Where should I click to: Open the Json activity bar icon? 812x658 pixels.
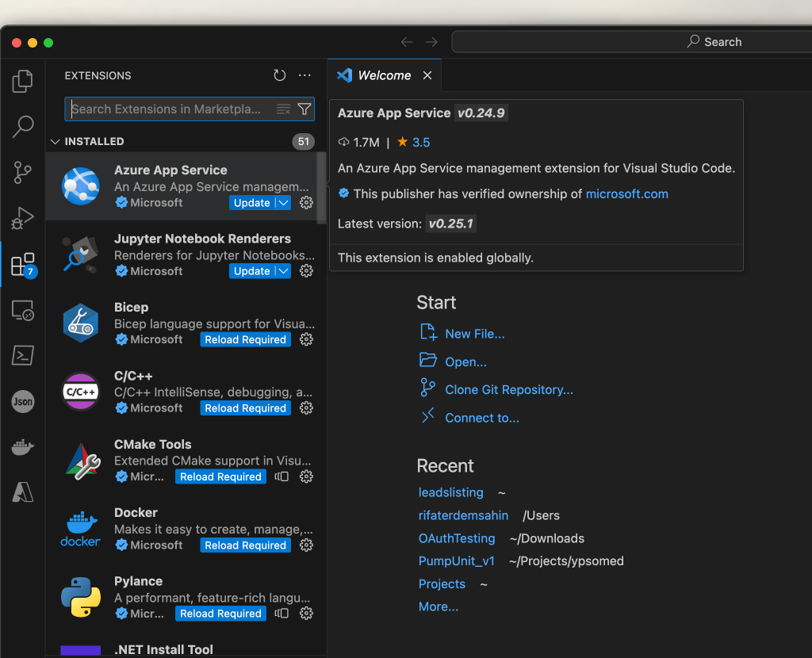click(23, 401)
